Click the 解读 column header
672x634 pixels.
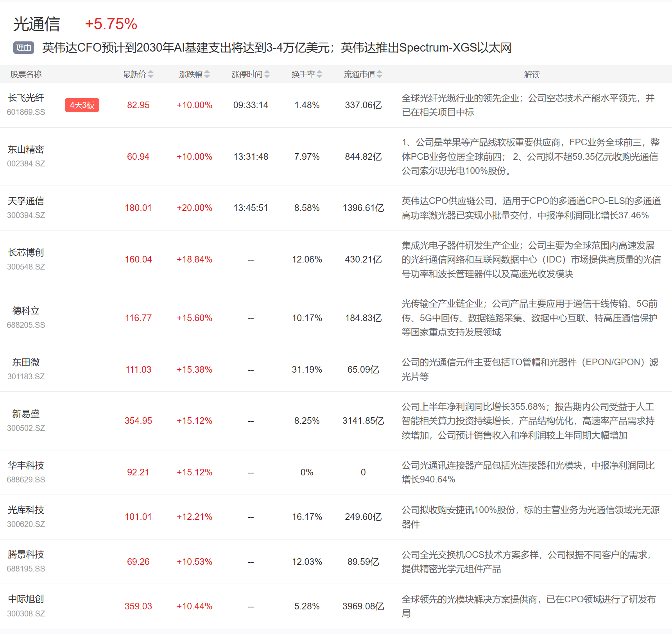[532, 74]
